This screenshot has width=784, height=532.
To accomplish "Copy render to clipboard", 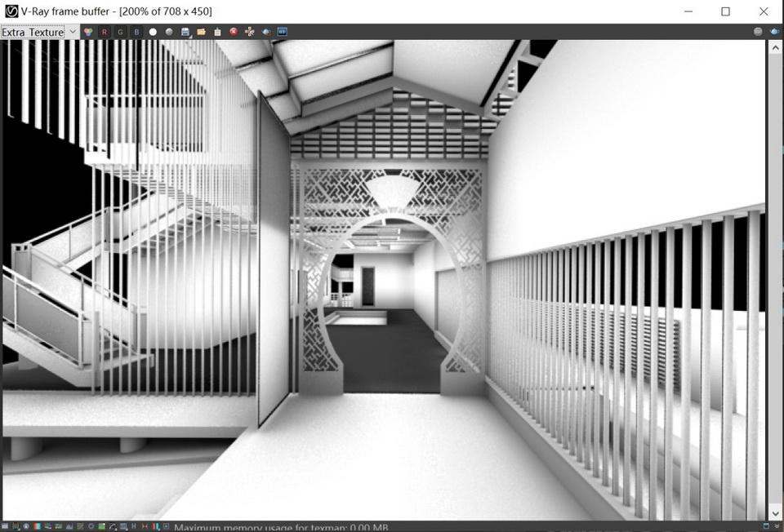I will [x=217, y=32].
